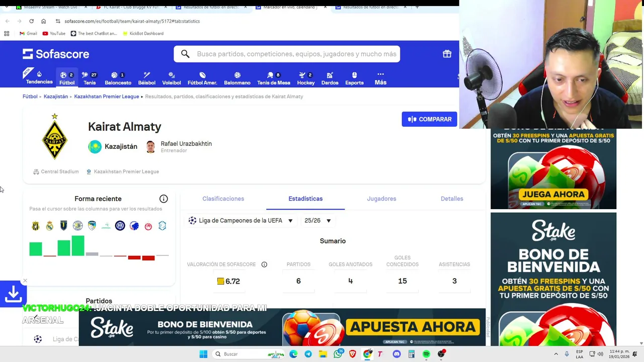Screen dimensions: 644x362
Task: Select the Esports category icon
Action: coord(354,78)
